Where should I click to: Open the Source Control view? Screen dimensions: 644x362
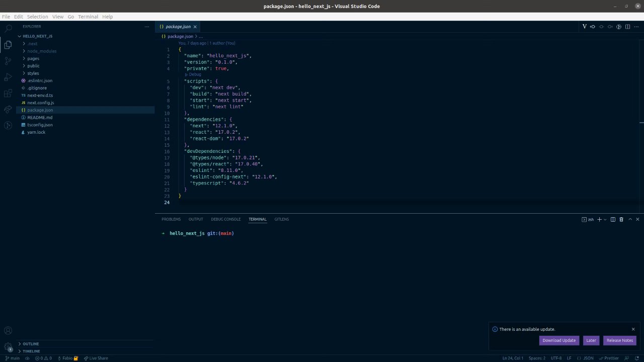[8, 61]
